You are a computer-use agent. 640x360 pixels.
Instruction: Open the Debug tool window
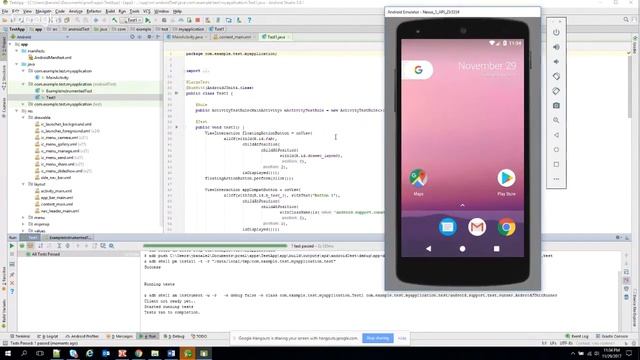pyautogui.click(x=174, y=336)
